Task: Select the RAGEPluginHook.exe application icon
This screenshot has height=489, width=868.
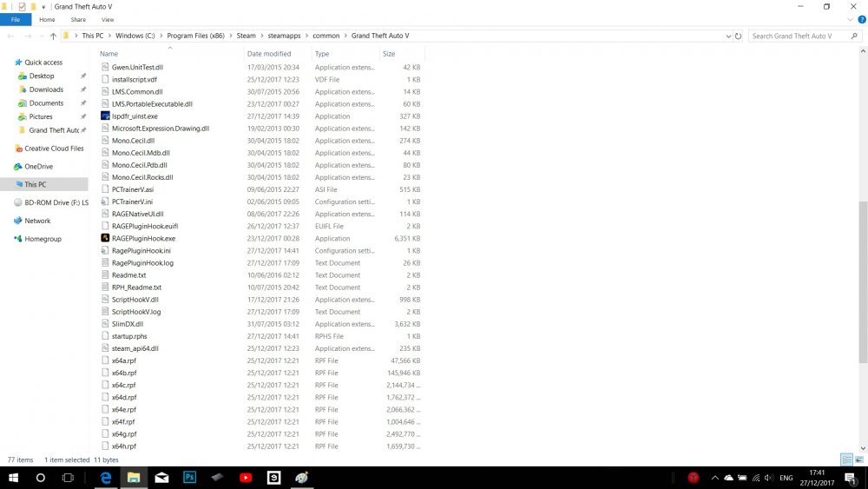Action: coord(105,238)
